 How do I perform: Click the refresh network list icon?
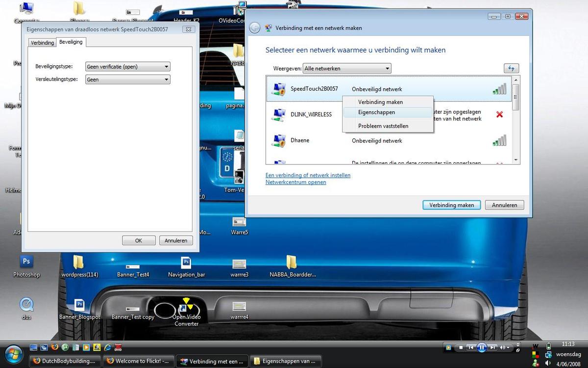pos(511,69)
